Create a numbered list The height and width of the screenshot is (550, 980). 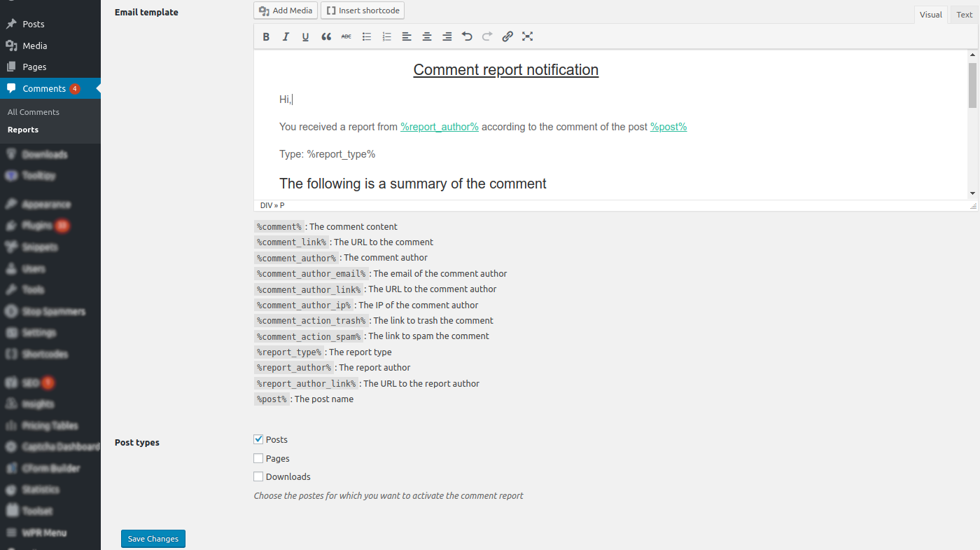(x=386, y=37)
